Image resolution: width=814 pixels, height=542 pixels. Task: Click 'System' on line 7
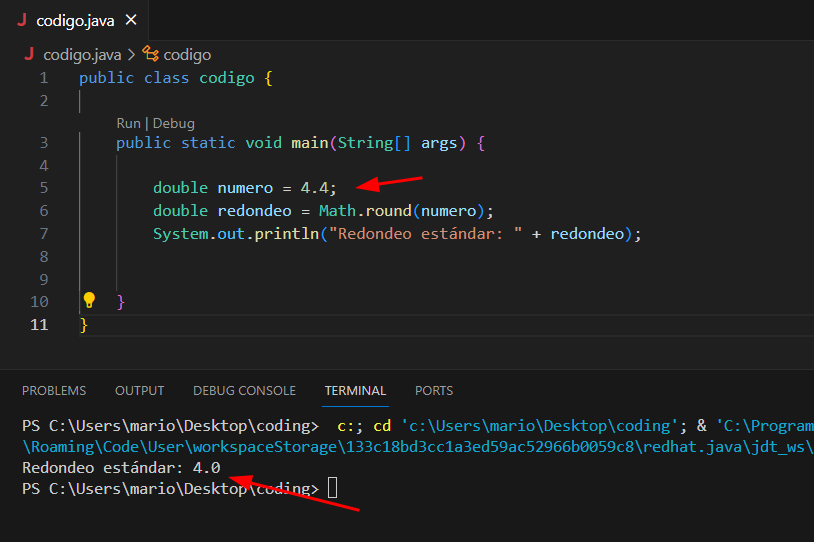pyautogui.click(x=181, y=234)
